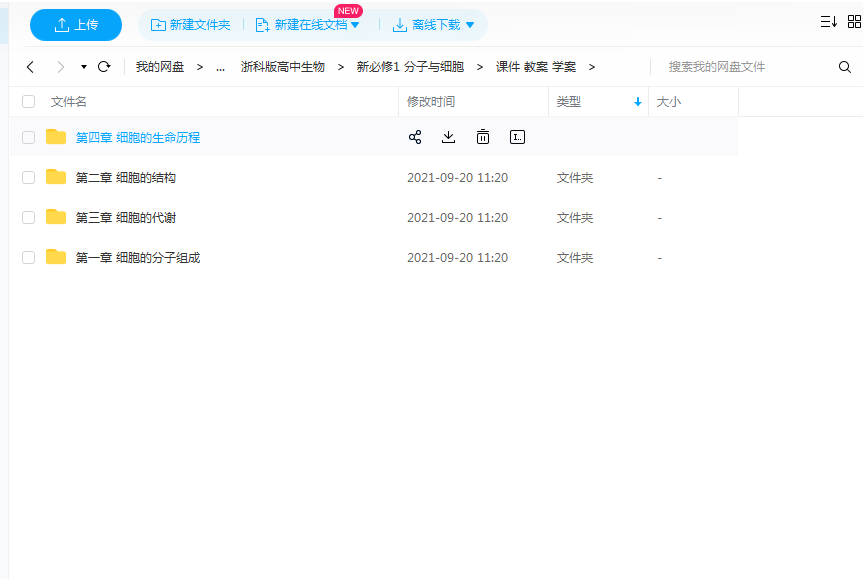Open the 新建在线文档 dropdown
863x579 pixels.
point(308,25)
